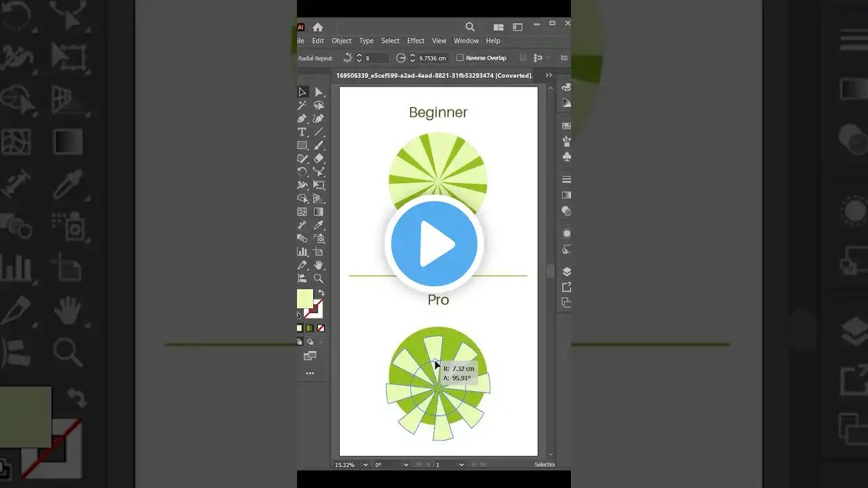Viewport: 868px width, 488px height.
Task: Select the Rectangle tool
Action: (x=302, y=145)
